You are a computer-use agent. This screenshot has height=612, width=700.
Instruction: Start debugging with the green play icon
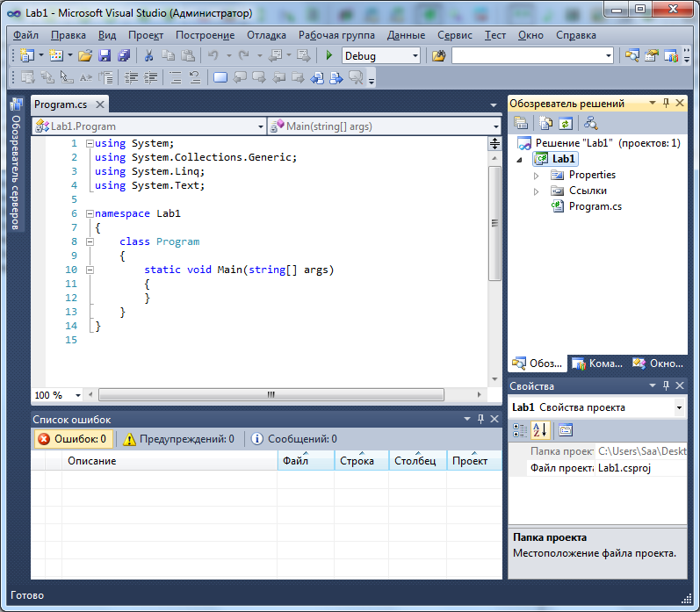[329, 55]
